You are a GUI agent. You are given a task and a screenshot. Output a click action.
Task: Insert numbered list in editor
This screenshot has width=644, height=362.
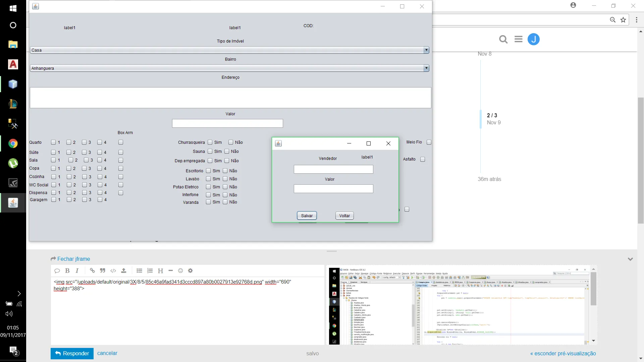pyautogui.click(x=150, y=271)
